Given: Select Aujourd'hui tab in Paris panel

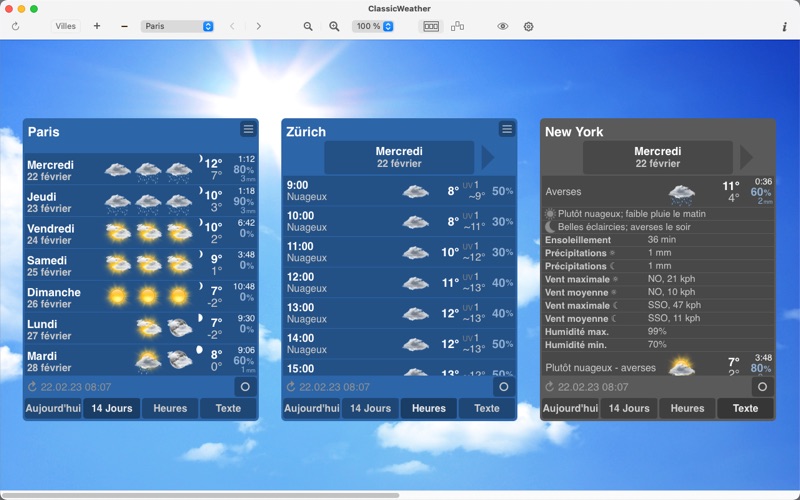Looking at the screenshot, I should coord(53,408).
